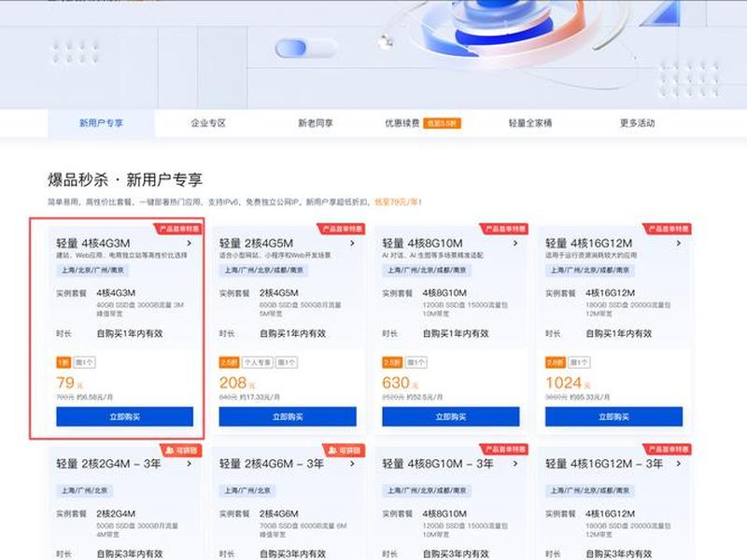Click 立即购买 on the 1024元 card
The width and height of the screenshot is (747, 560).
click(x=614, y=416)
